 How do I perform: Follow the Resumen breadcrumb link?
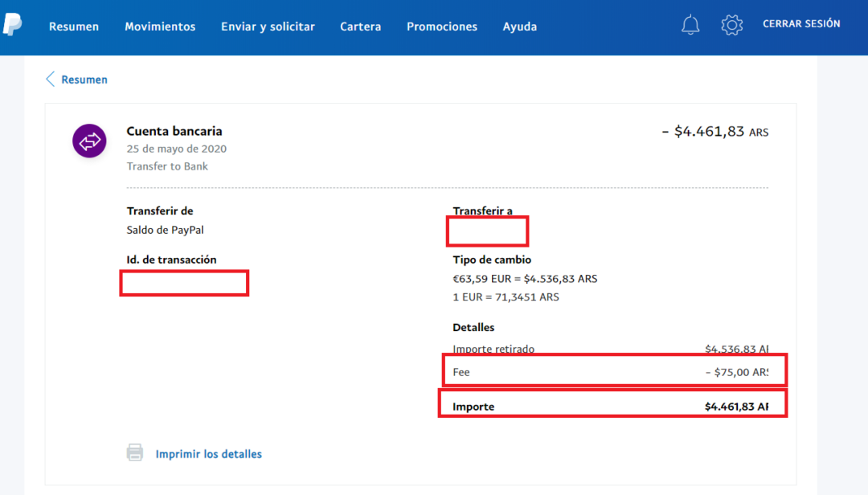tap(84, 79)
